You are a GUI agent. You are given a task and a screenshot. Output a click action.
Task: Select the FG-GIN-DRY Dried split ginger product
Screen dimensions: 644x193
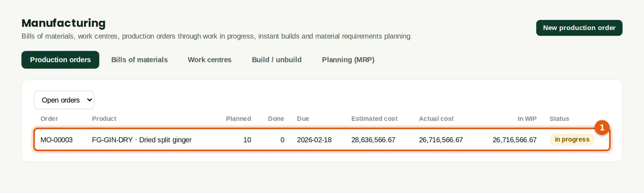pos(142,140)
